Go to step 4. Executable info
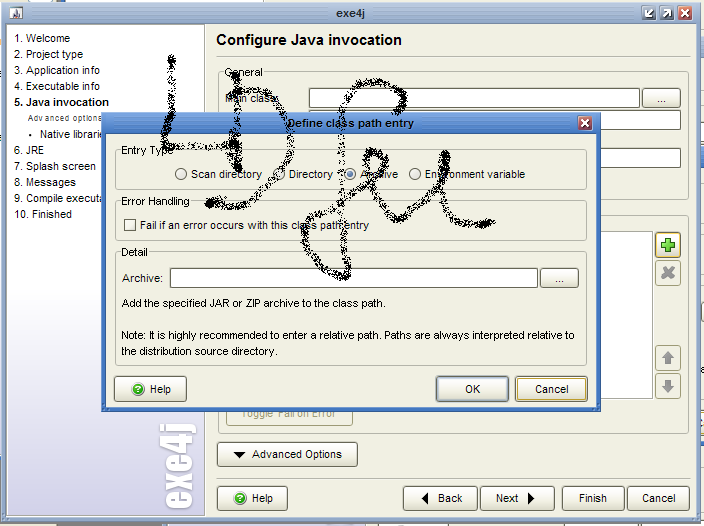Viewport: 704px width, 526px height. click(57, 86)
